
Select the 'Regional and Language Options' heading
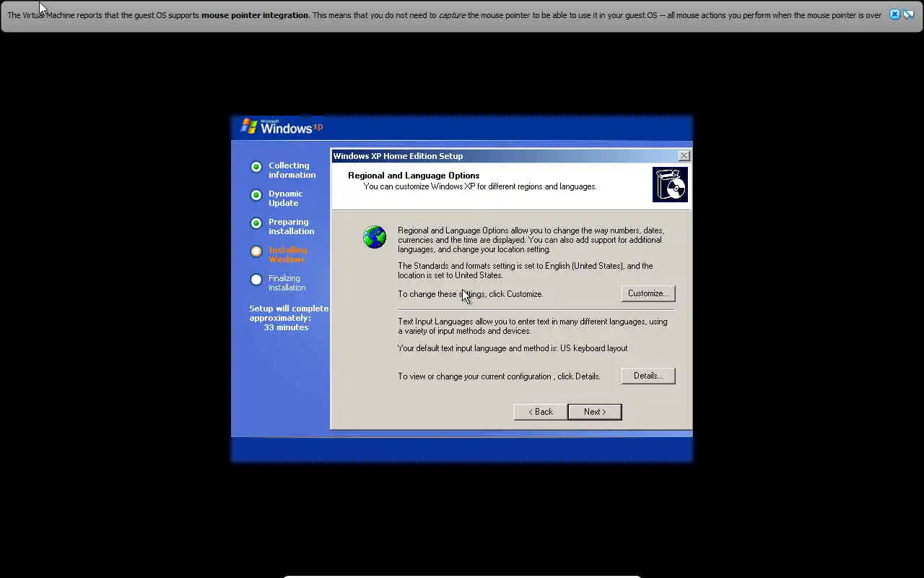pos(414,176)
